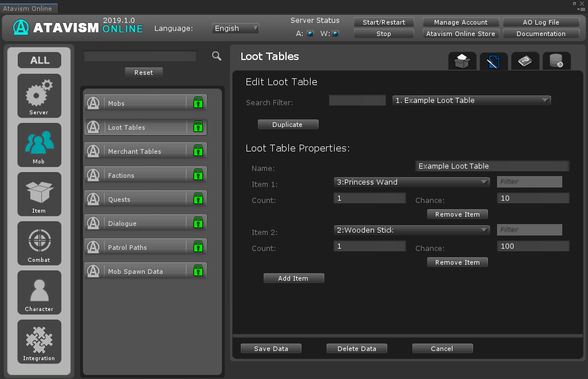Toggle the green lock on Factions
The image size is (588, 379).
[198, 175]
